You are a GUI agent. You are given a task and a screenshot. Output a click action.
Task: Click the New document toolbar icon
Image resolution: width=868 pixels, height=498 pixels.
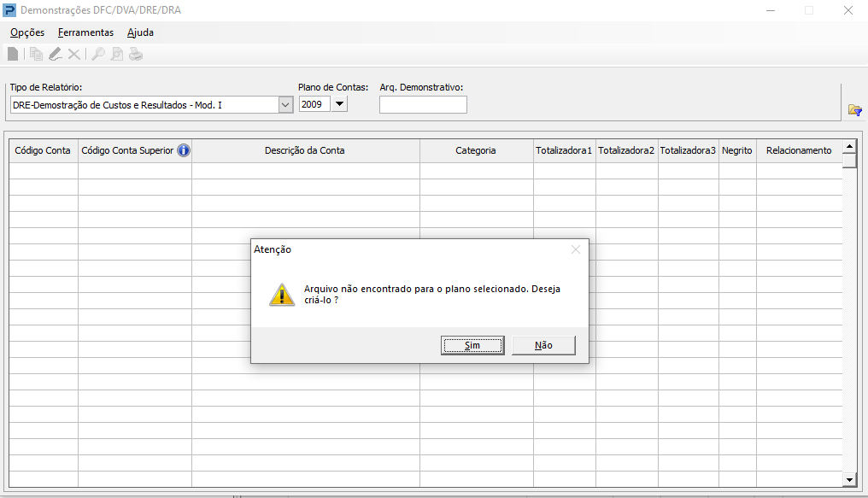click(x=13, y=54)
